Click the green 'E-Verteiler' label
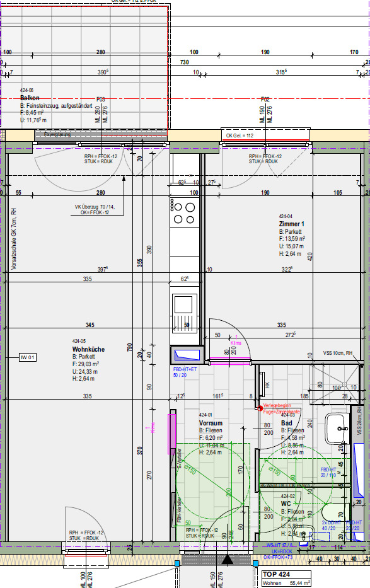Viewport: 370px width, 588px height. point(180,458)
